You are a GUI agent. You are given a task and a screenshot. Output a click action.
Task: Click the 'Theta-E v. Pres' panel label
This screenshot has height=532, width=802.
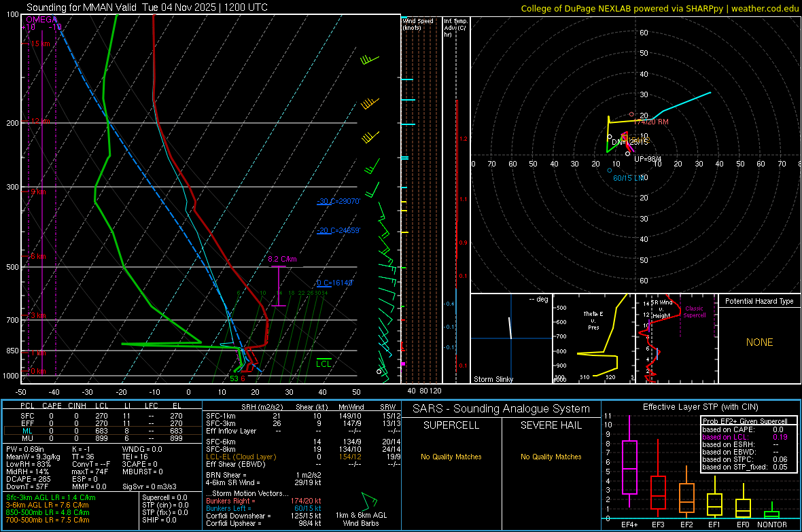(593, 321)
